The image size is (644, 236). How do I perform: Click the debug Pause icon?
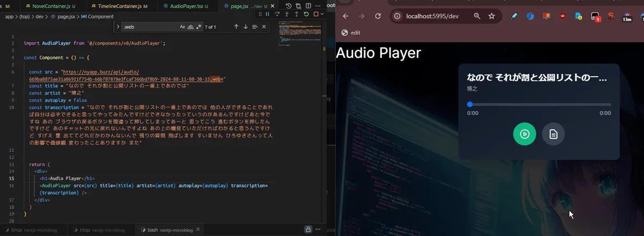[268, 14]
